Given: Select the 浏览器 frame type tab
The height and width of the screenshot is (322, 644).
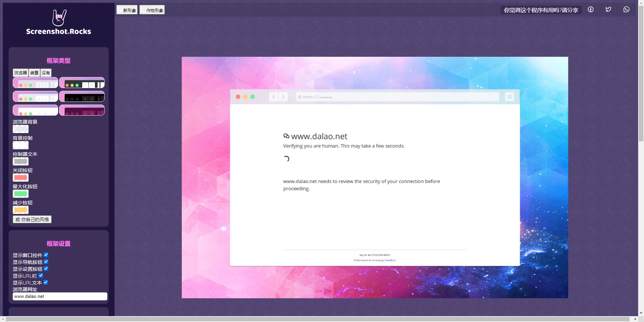Looking at the screenshot, I should (21, 73).
